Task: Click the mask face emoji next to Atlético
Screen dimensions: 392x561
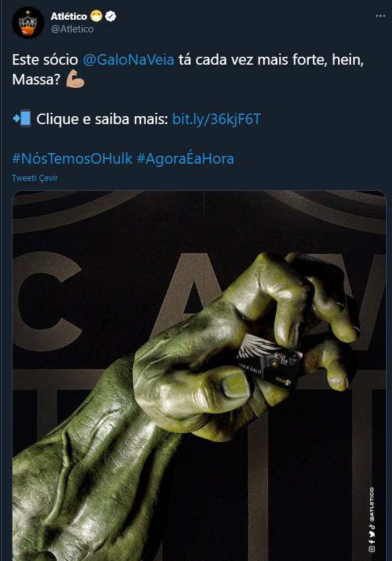Action: tap(96, 16)
